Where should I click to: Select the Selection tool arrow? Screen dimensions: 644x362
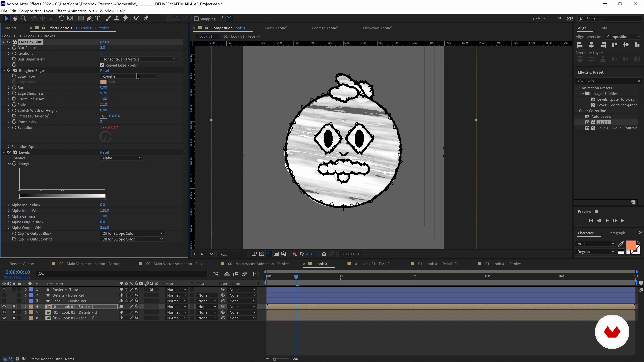[7, 18]
